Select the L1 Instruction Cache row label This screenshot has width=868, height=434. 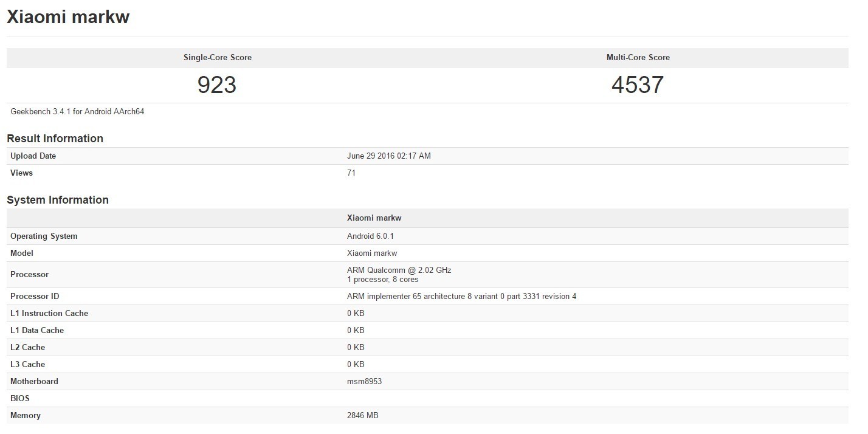point(49,314)
